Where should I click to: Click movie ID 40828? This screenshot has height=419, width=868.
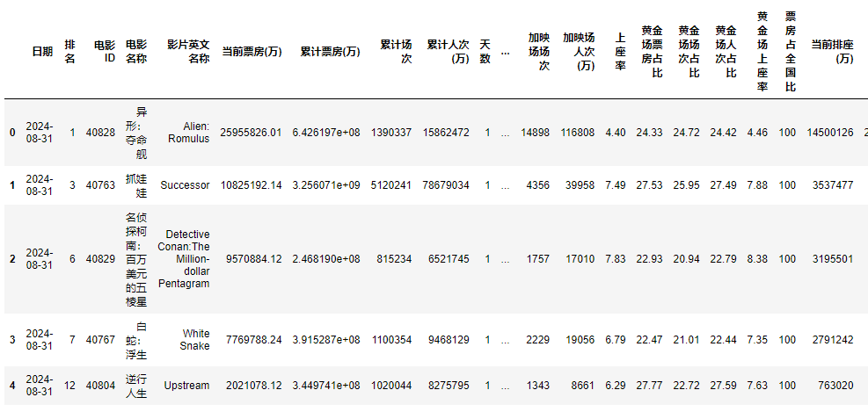tap(101, 133)
